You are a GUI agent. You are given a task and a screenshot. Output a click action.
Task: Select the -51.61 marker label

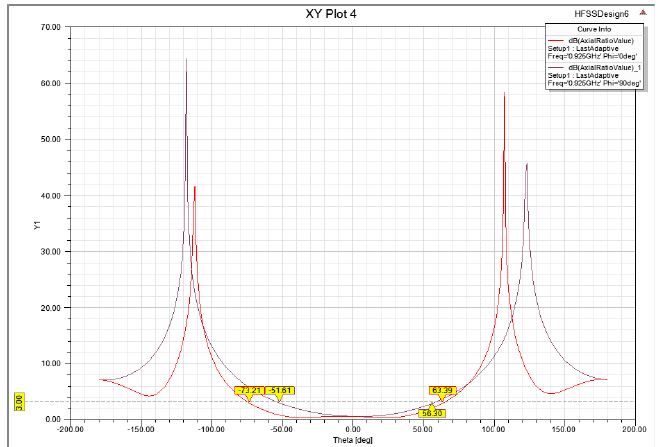pyautogui.click(x=280, y=390)
